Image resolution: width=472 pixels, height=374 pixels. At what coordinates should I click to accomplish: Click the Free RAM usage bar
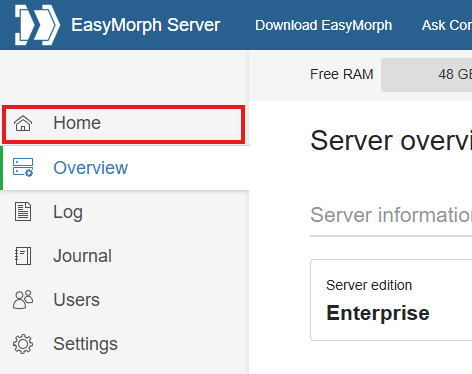[x=427, y=75]
